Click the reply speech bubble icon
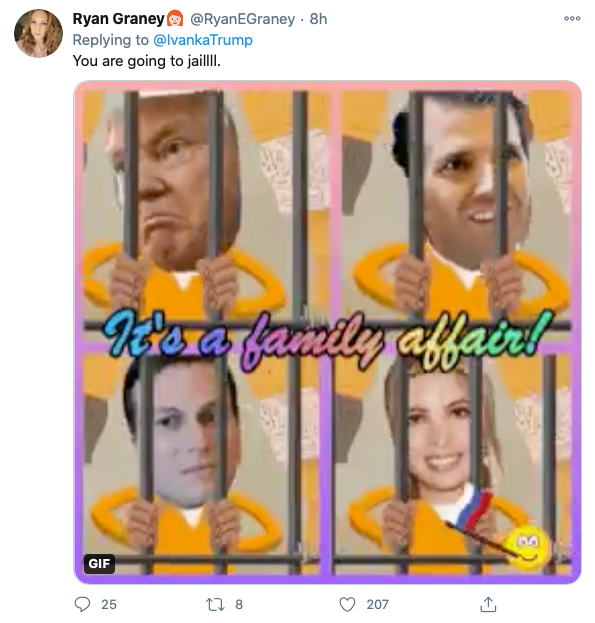 [82, 604]
